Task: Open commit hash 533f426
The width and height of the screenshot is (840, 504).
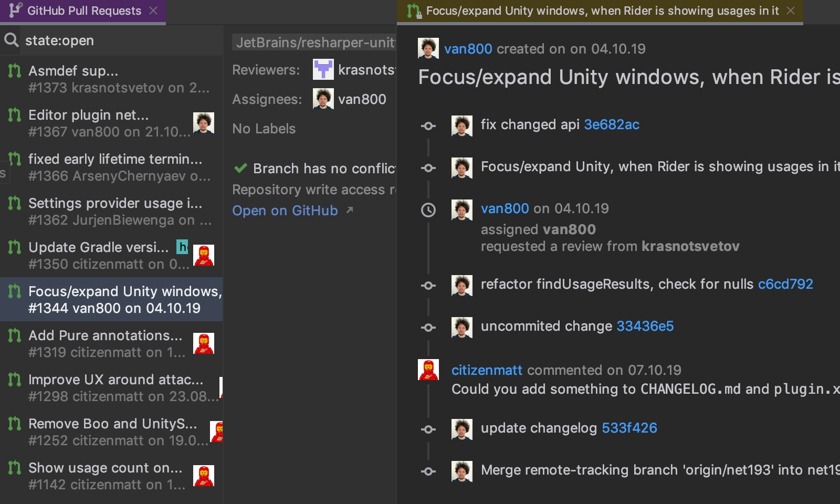Action: [629, 428]
